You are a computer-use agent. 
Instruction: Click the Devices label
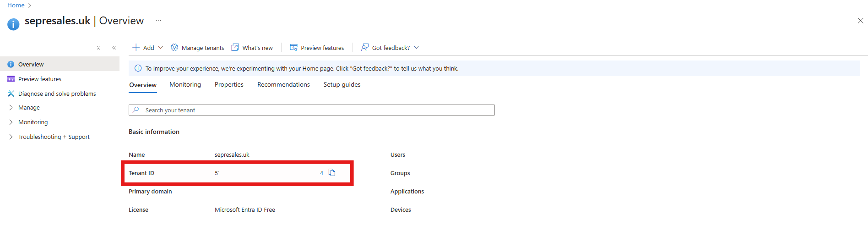pyautogui.click(x=401, y=210)
